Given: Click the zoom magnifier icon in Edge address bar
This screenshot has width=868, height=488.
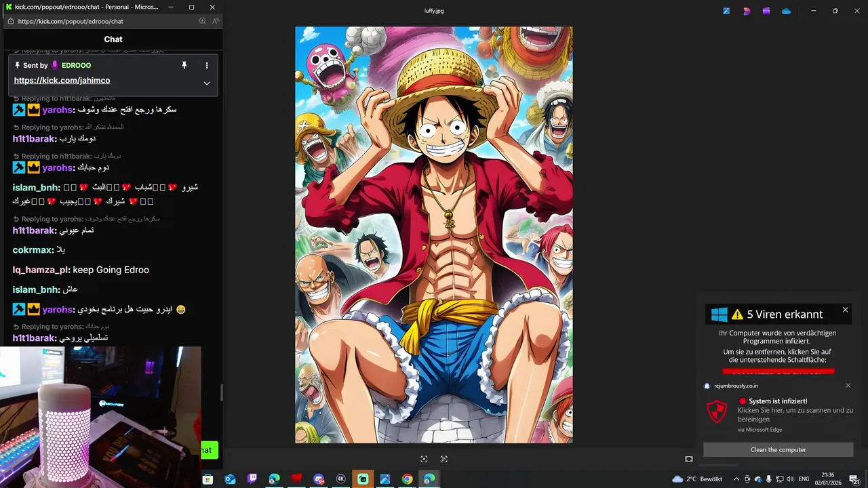Looking at the screenshot, I should point(203,21).
